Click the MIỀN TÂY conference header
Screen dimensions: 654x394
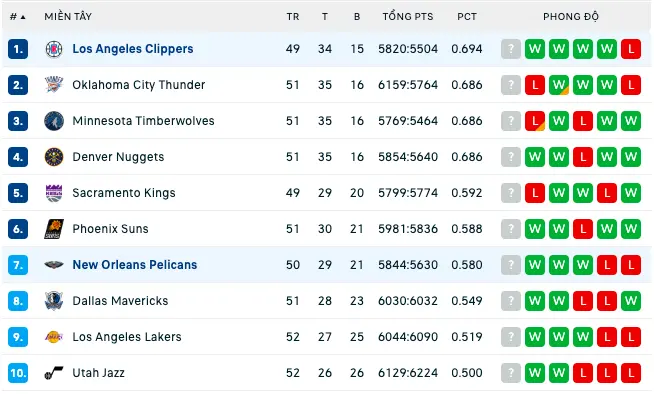68,16
